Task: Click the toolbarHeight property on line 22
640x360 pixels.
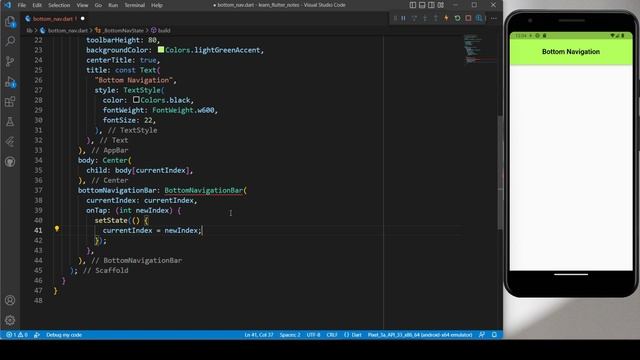Action: 113,40
